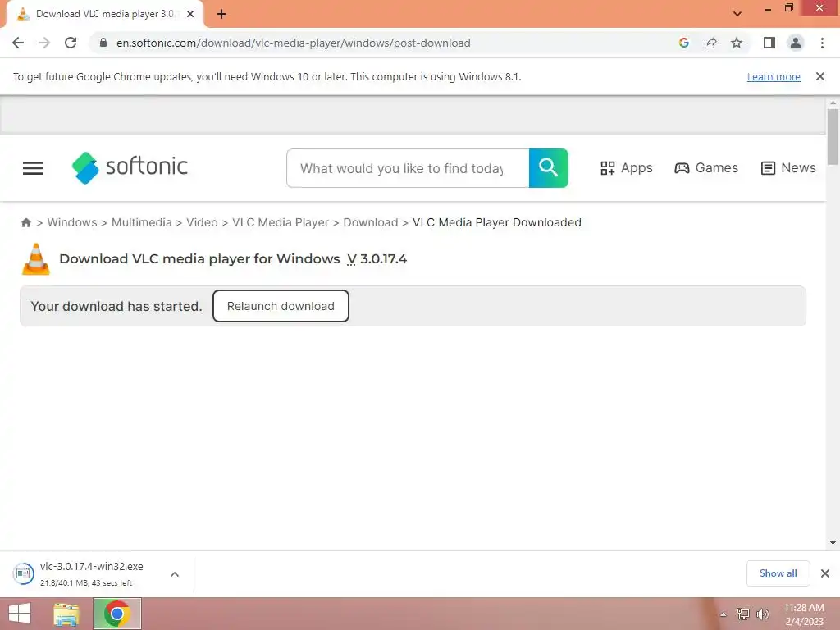Click the browser forward arrow
The width and height of the screenshot is (840, 630).
pos(44,43)
